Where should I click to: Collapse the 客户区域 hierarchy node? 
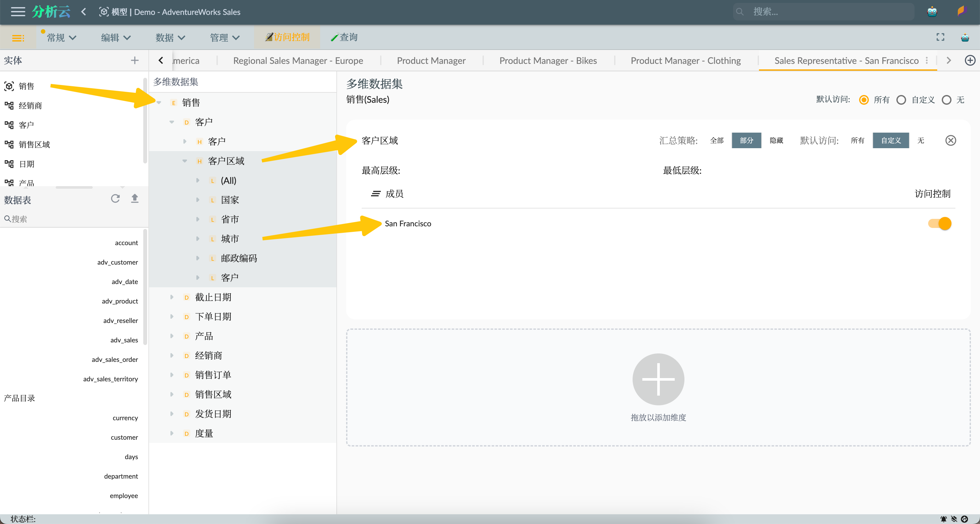[184, 161]
